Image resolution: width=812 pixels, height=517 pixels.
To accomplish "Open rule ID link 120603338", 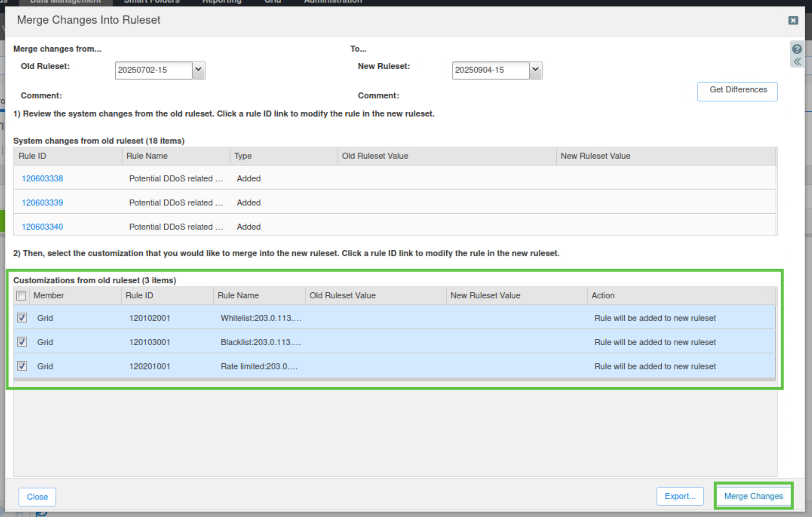I will pyautogui.click(x=42, y=178).
